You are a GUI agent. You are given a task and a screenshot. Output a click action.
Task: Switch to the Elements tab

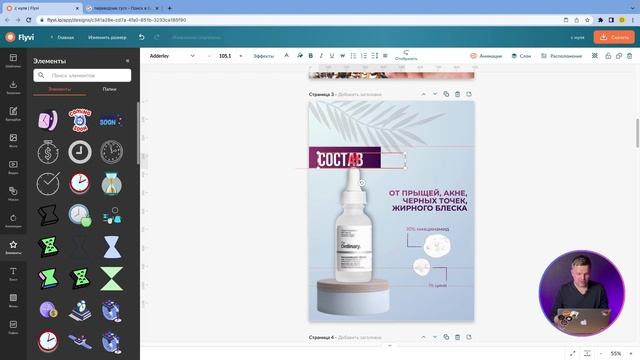60,89
